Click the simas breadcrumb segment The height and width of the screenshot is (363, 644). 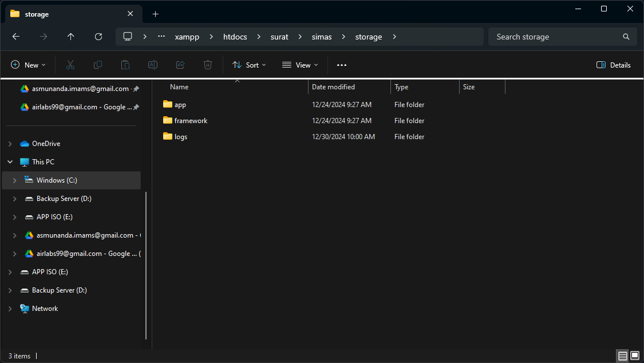[321, 37]
